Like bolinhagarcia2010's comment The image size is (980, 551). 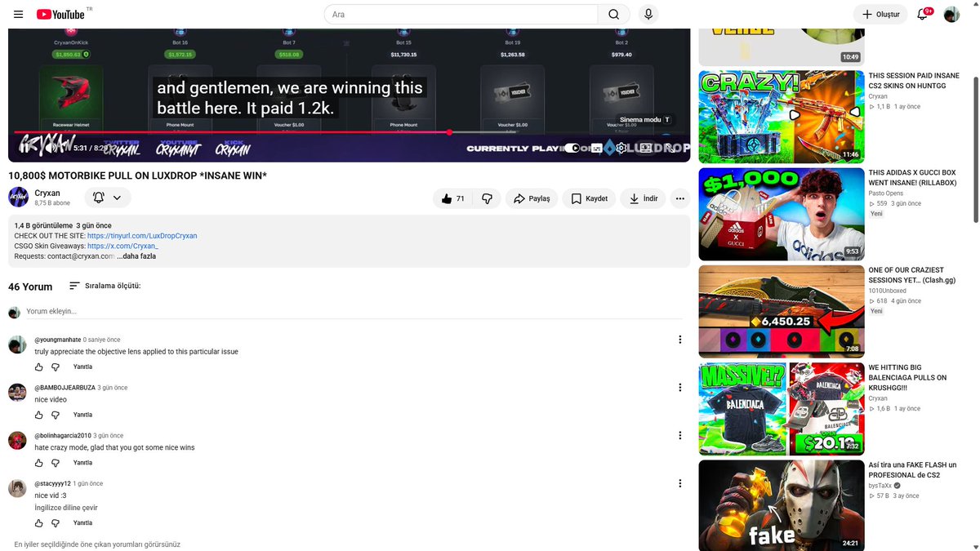pos(39,463)
